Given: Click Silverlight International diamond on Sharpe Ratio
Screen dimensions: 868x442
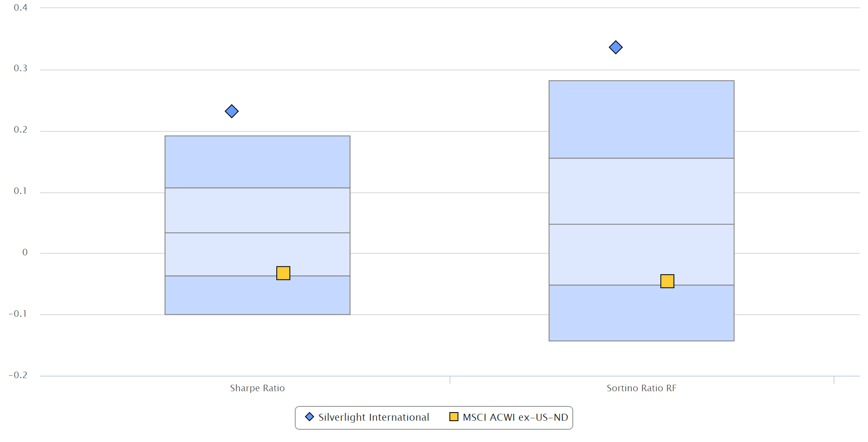Looking at the screenshot, I should click(232, 111).
